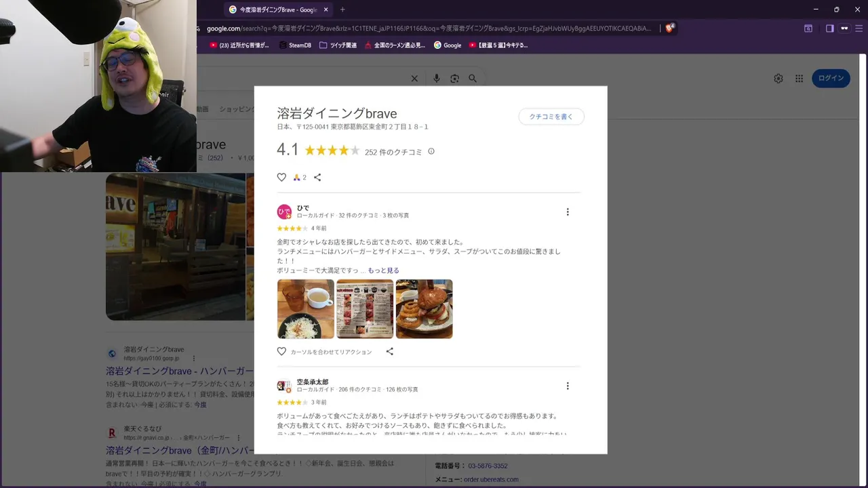Click the heart icon under the 4.1 rating
This screenshot has height=488, width=868.
(x=281, y=178)
